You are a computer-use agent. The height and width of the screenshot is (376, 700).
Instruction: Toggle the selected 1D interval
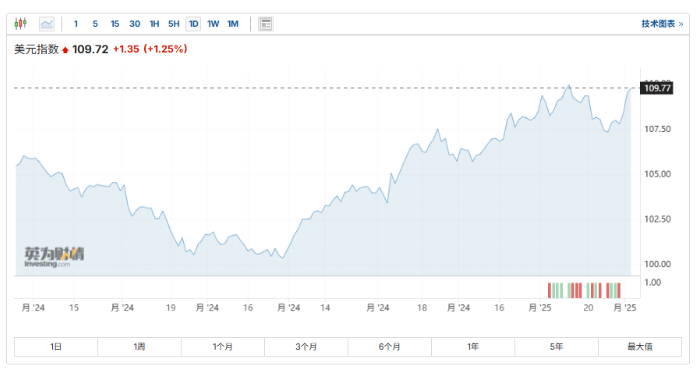coord(193,24)
